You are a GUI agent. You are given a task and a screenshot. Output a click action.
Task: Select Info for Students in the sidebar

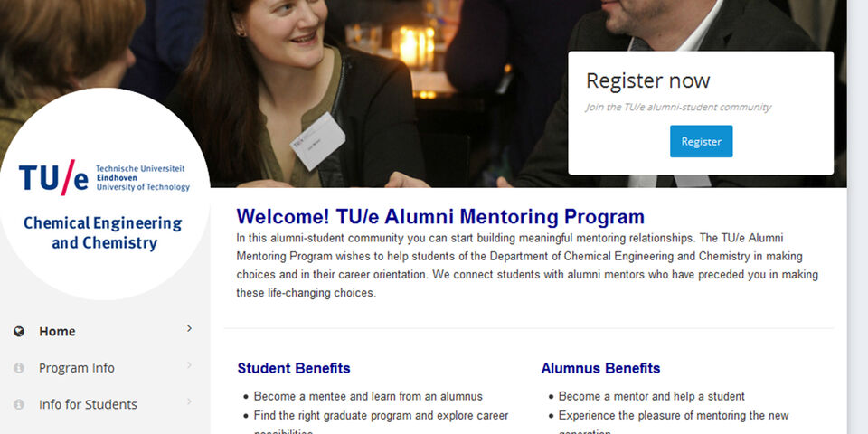tap(88, 404)
